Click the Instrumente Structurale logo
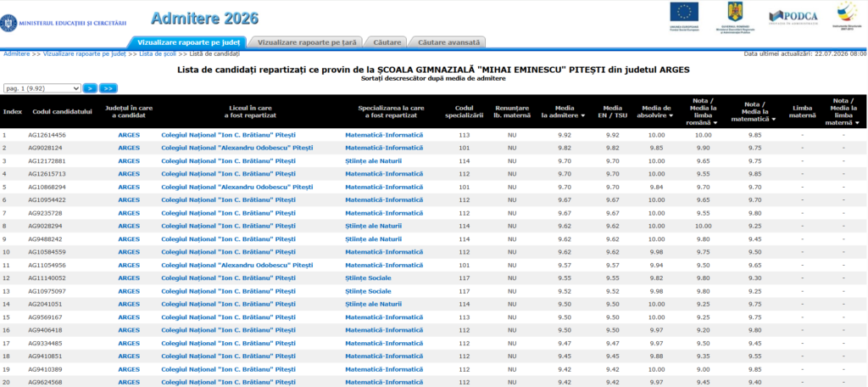 pyautogui.click(x=847, y=15)
